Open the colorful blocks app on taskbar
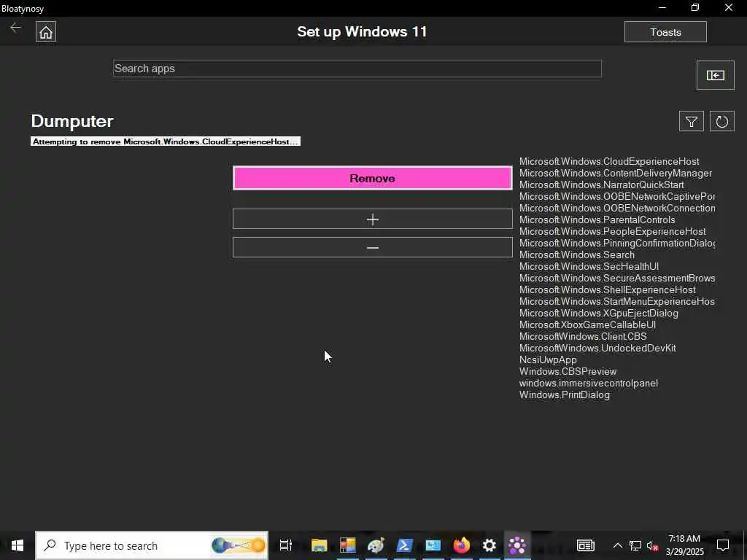The image size is (747, 560). click(x=348, y=545)
